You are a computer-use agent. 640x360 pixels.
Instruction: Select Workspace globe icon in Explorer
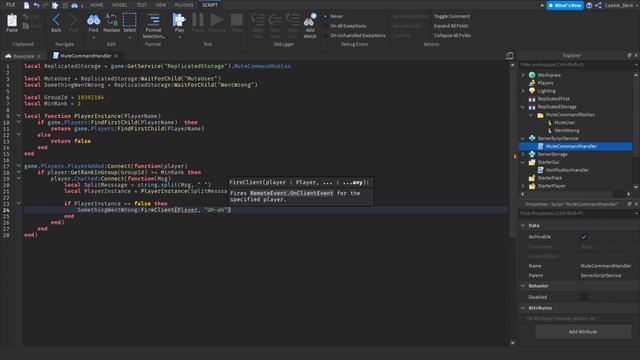(532, 75)
